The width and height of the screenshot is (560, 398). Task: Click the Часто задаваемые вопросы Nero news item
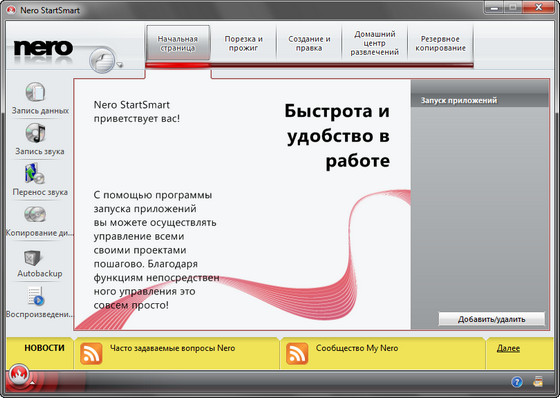coord(172,348)
